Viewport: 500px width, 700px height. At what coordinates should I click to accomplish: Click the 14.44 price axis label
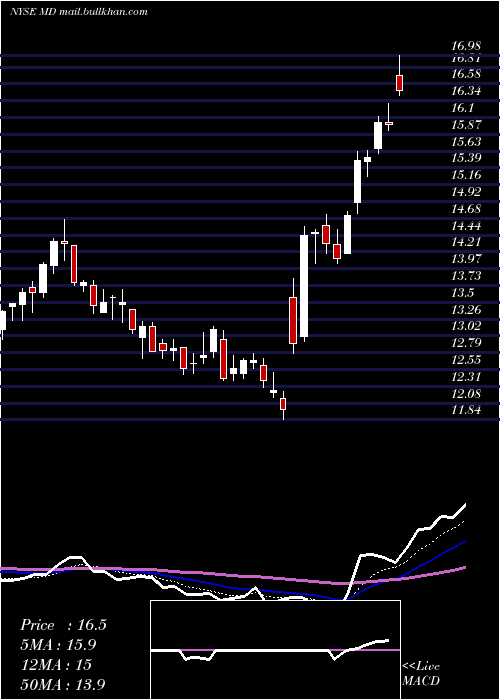466,225
